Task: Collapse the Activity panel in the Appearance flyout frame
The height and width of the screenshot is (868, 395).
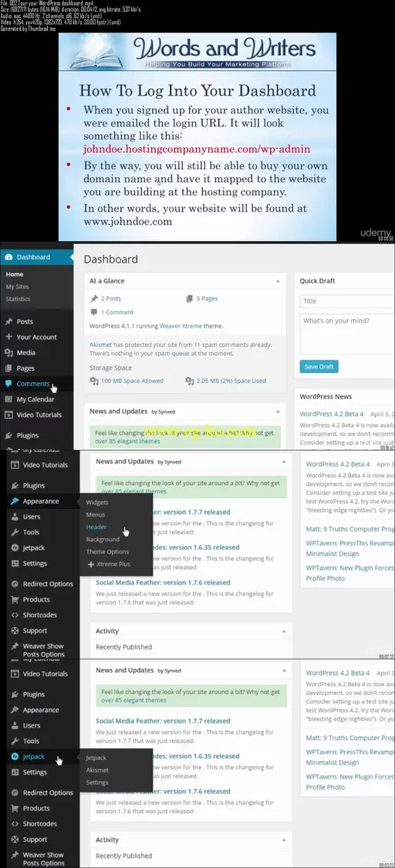Action: click(284, 631)
